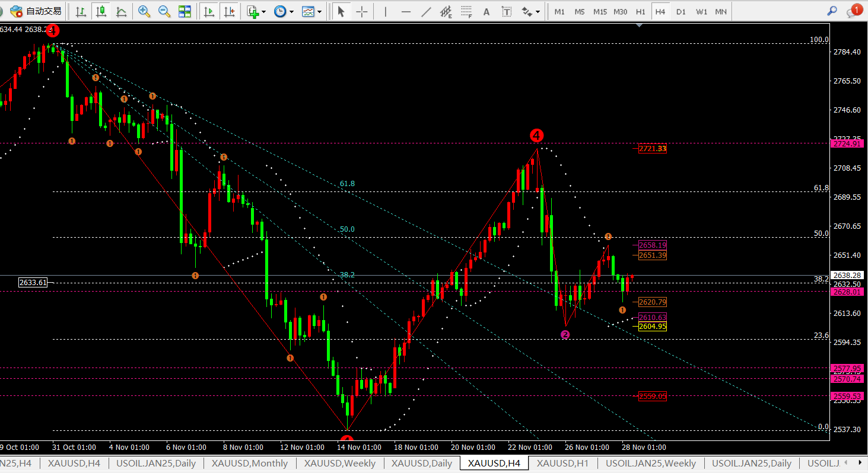Click the chart templates icon

tap(308, 11)
